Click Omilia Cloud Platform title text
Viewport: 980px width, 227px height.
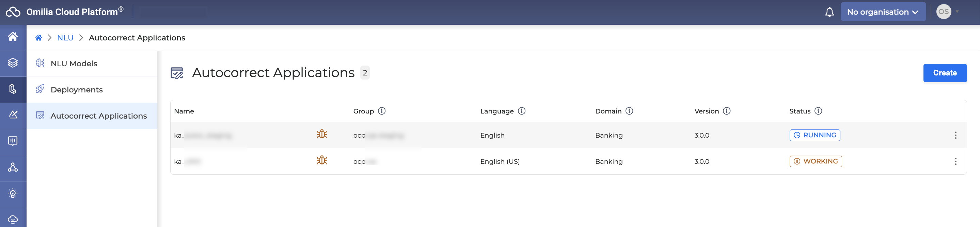[x=75, y=12]
